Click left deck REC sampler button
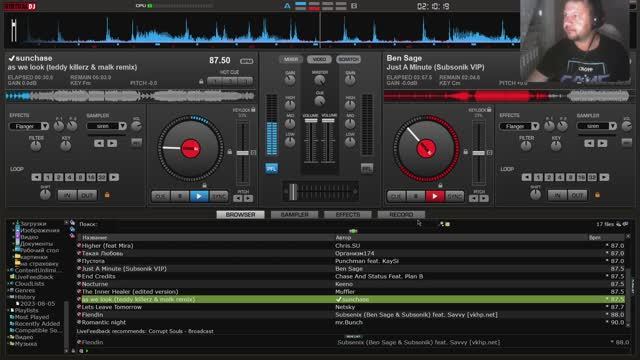640x360 pixels. tap(136, 142)
